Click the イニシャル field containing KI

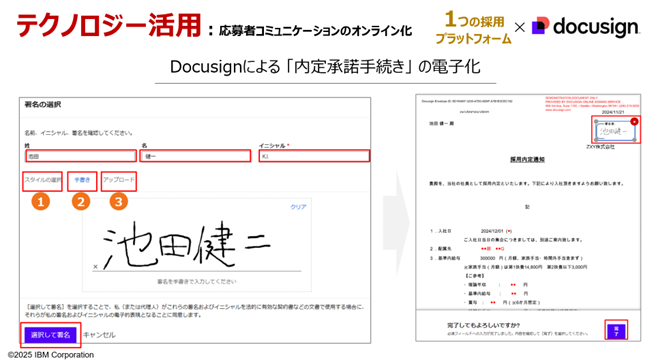tap(314, 156)
